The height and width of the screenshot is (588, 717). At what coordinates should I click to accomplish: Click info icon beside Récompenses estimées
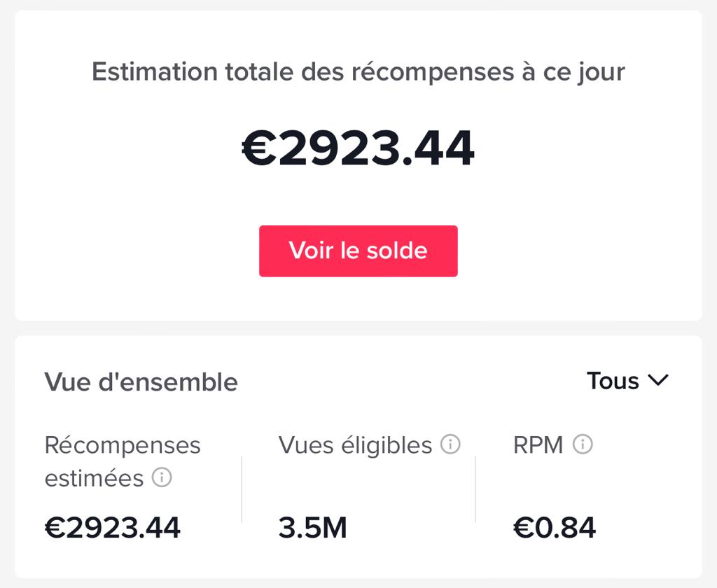coord(162,478)
